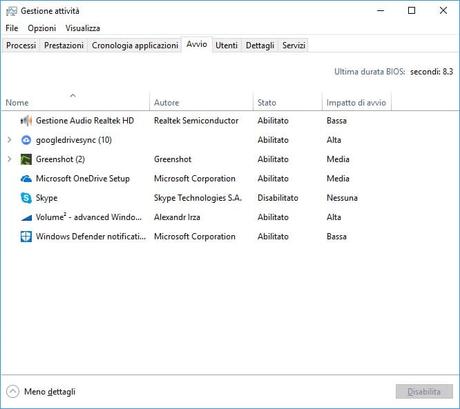Sort by the Nome column header

click(x=76, y=102)
